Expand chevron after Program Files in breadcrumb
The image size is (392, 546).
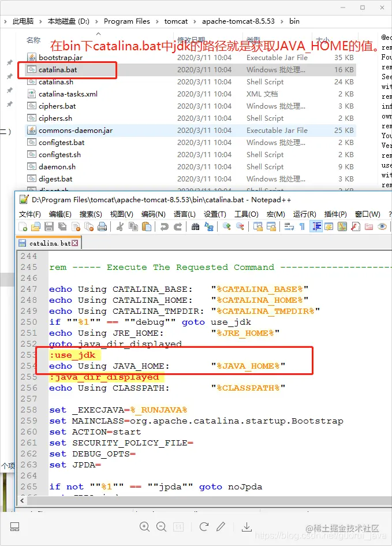157,21
